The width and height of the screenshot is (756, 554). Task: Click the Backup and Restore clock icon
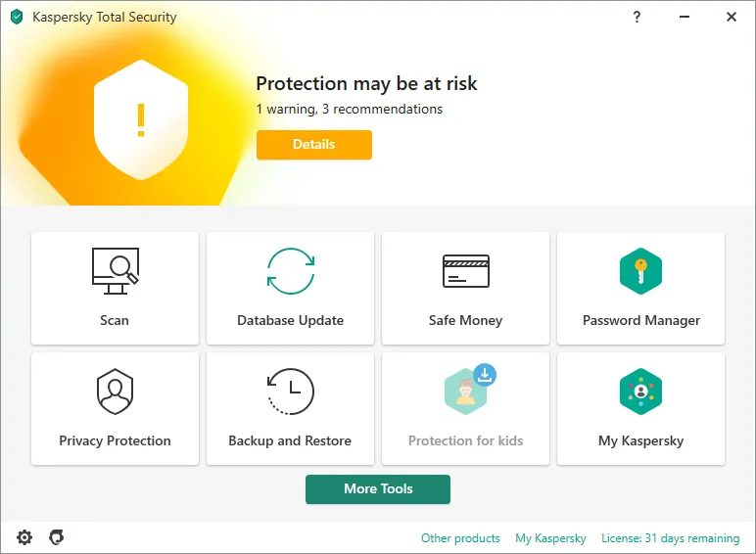[x=291, y=392]
